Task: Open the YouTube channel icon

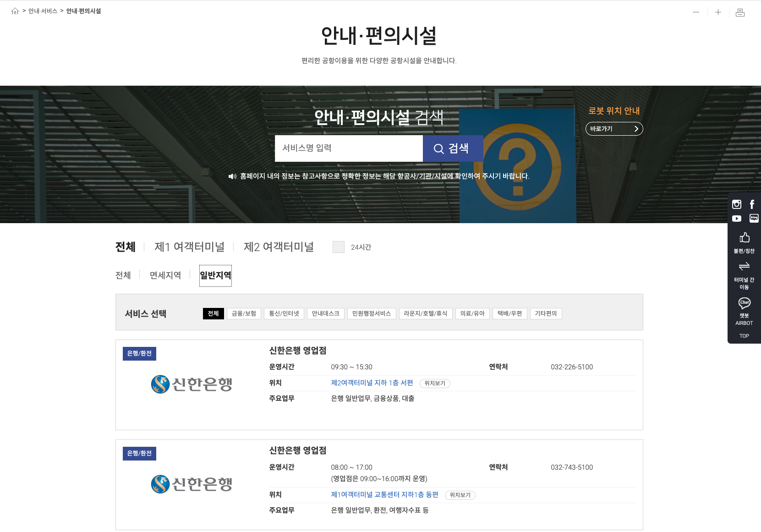Action: pos(737,219)
